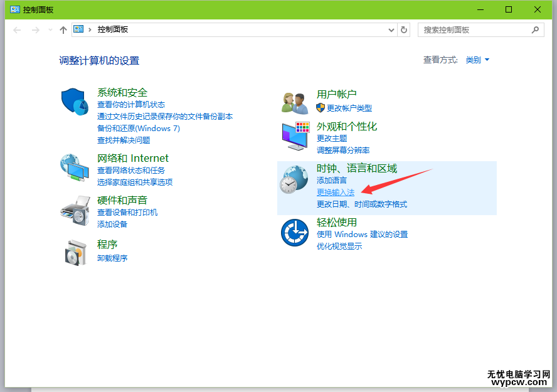Open 使用 Windows 建议的设置 link

(x=363, y=235)
